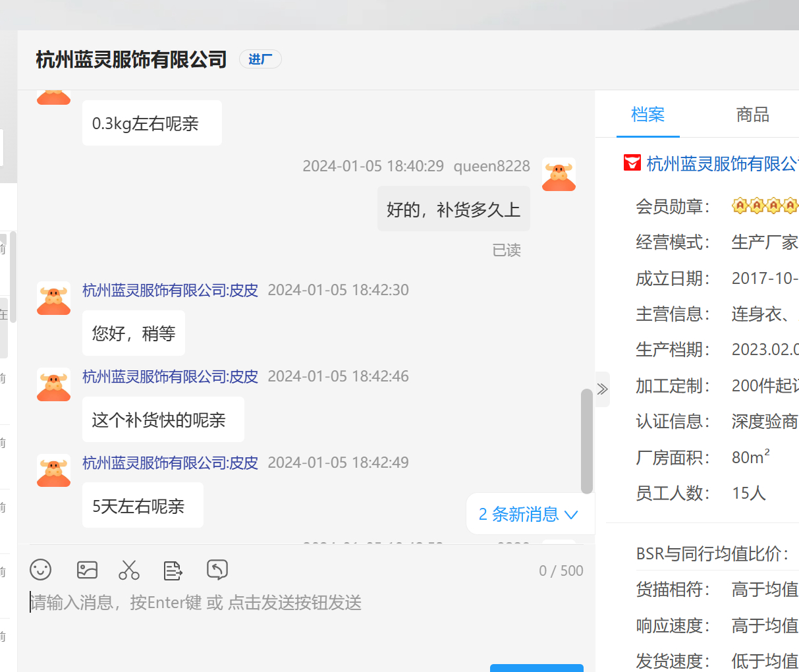The width and height of the screenshot is (799, 672).
Task: Switch to the 商品 tab
Action: [x=752, y=115]
